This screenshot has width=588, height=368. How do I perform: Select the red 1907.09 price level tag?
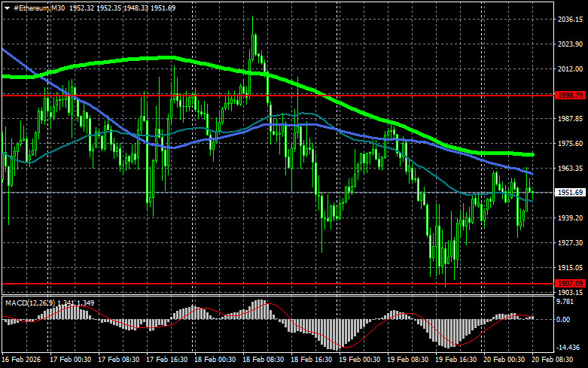(568, 283)
